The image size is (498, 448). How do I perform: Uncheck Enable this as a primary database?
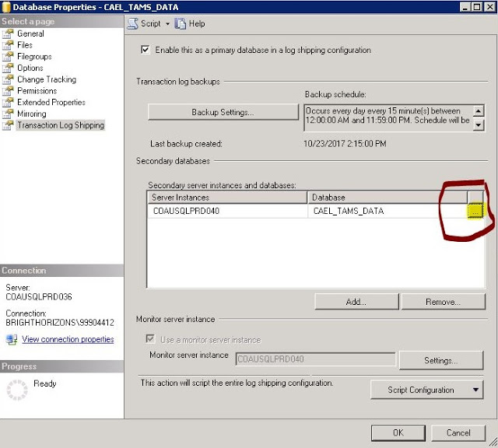(x=146, y=50)
